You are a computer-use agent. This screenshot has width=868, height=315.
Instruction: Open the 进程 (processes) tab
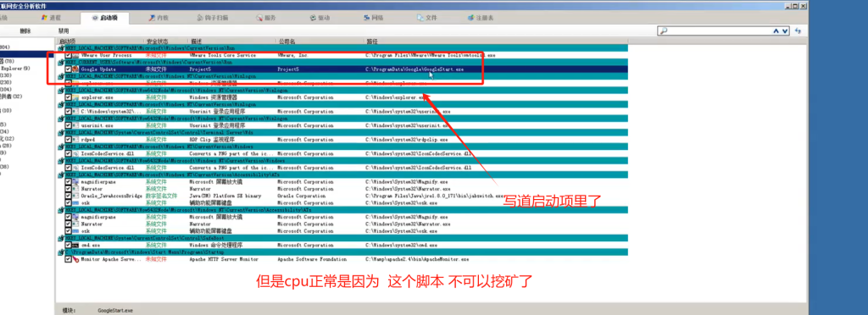click(x=52, y=18)
